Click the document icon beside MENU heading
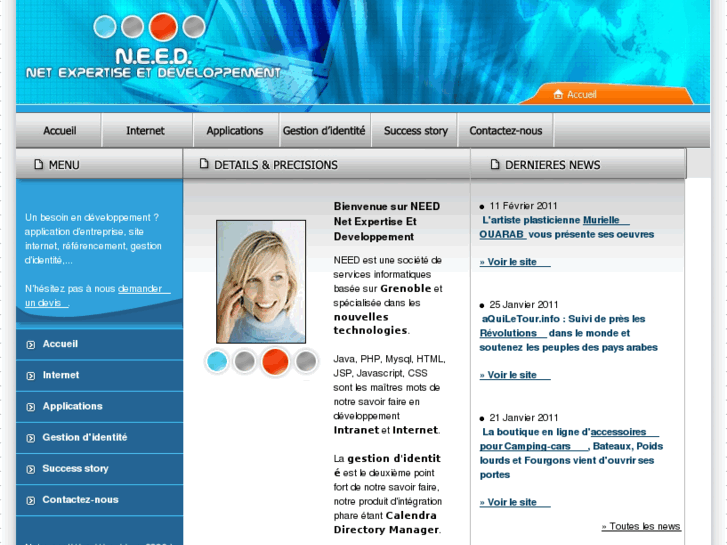The image size is (727, 545). pyautogui.click(x=38, y=164)
